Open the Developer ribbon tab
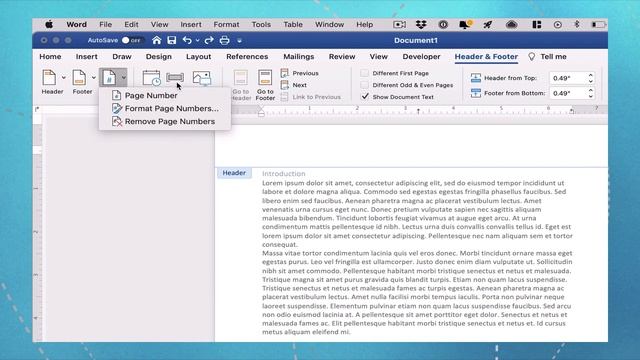 click(x=421, y=57)
